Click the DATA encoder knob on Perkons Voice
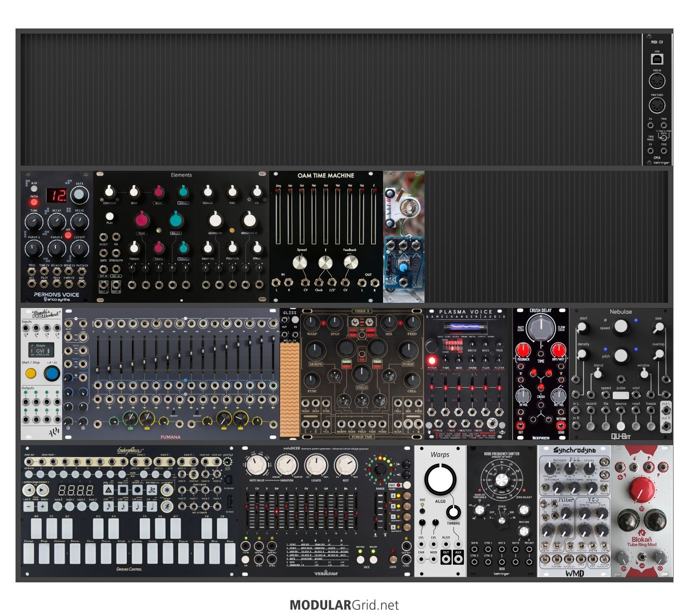The image size is (689, 616). (79, 196)
